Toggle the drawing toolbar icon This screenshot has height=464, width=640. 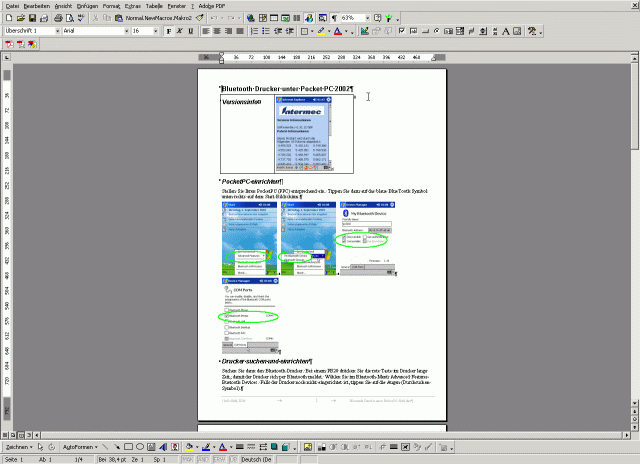309,18
